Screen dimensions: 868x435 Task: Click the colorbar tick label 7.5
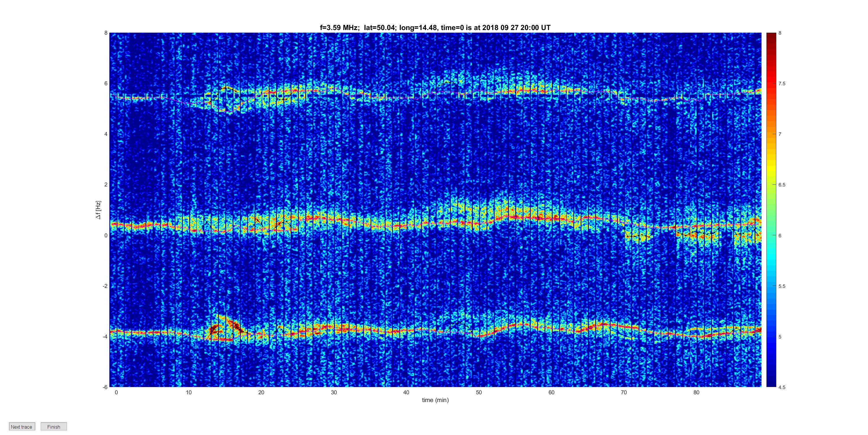tap(782, 84)
